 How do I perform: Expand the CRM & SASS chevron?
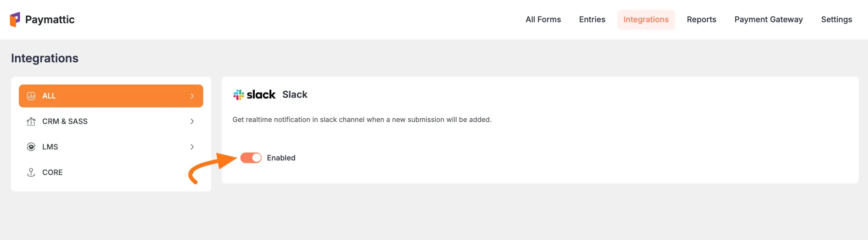coord(192,121)
